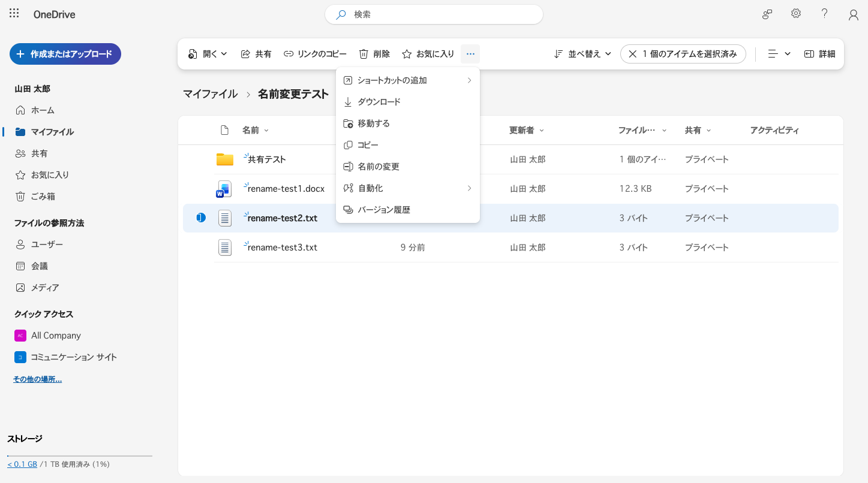Click the text file icon for rename-test3.txt

click(x=225, y=247)
